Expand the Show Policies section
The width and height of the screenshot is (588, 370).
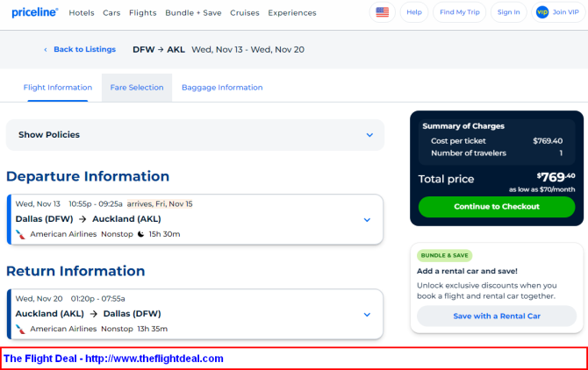coord(195,135)
